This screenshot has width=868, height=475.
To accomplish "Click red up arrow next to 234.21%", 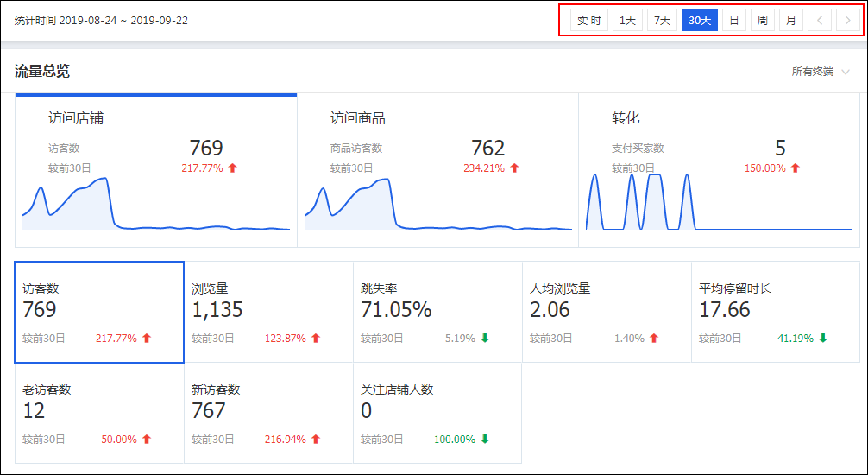I will click(x=514, y=168).
